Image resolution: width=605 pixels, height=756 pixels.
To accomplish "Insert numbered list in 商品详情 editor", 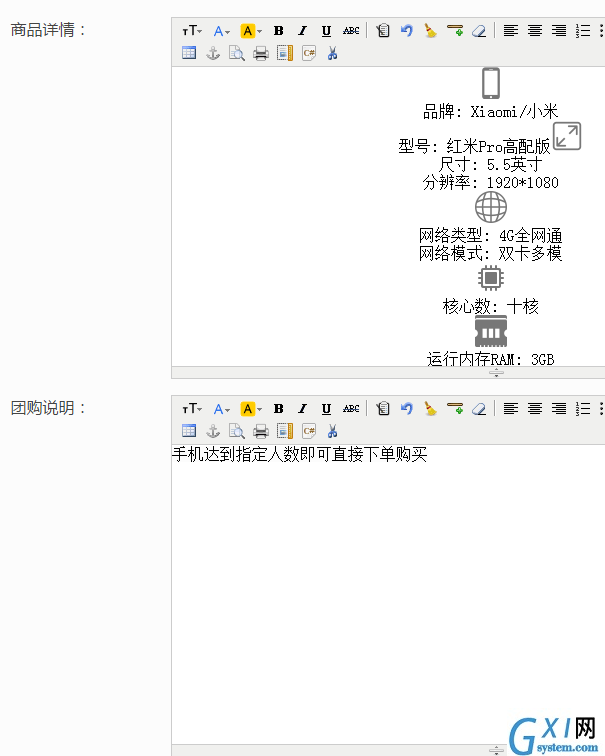I will point(583,31).
